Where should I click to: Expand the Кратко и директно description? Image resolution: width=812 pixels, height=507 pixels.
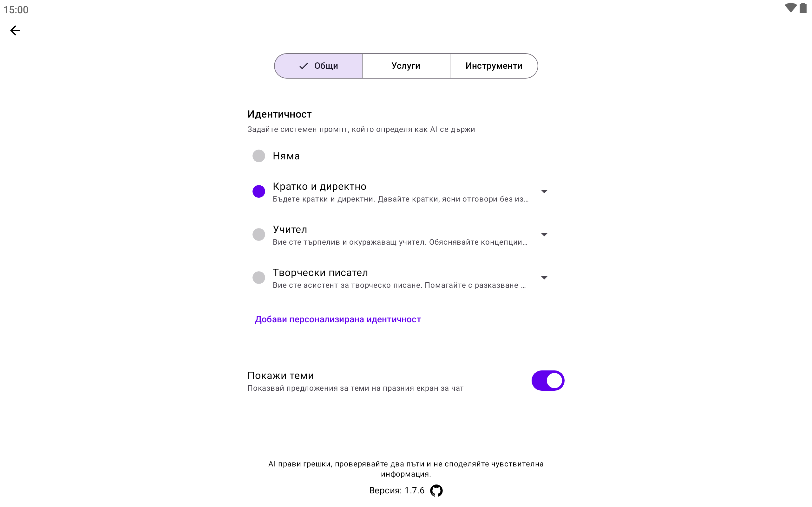544,191
